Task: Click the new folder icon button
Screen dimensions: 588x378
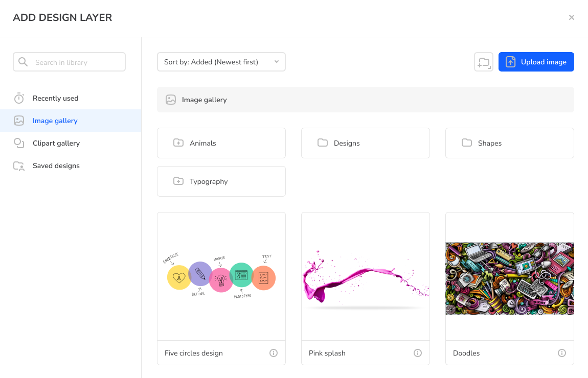Action: tap(483, 62)
